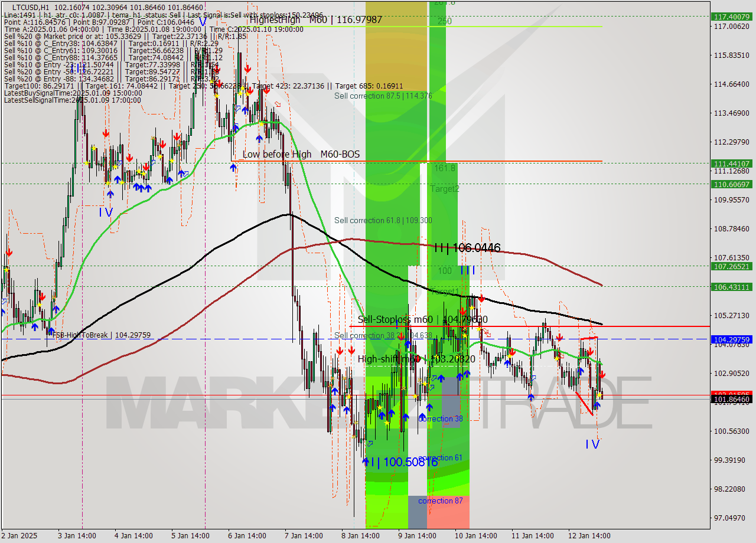
Task: Select the 'Sell %10 @ C_Entry38: 104.63847' row
Action: [x=111, y=43]
